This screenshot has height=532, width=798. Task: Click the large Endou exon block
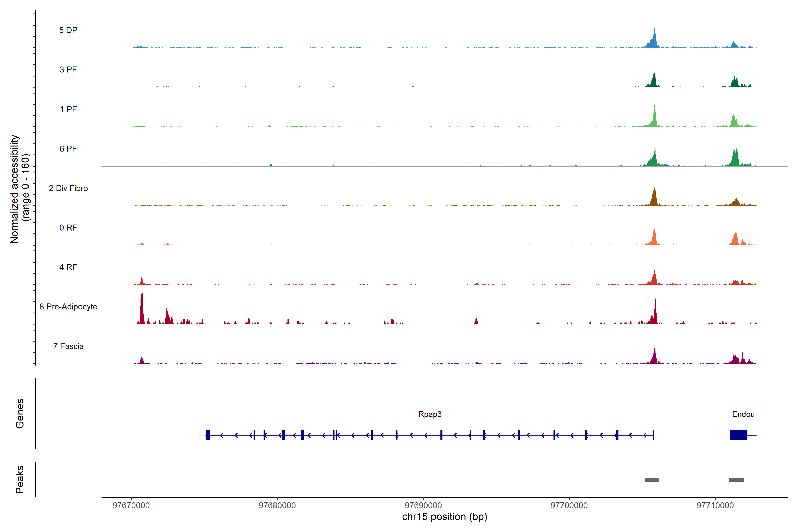[x=739, y=435]
